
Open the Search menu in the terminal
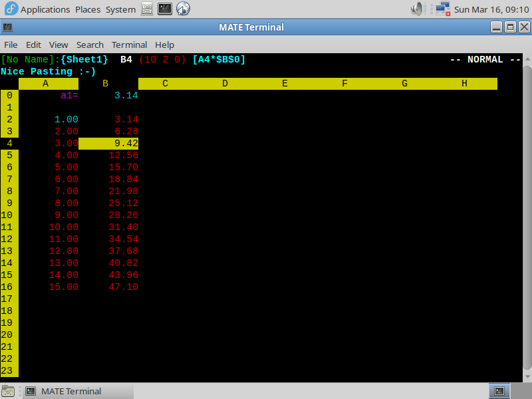(x=90, y=45)
